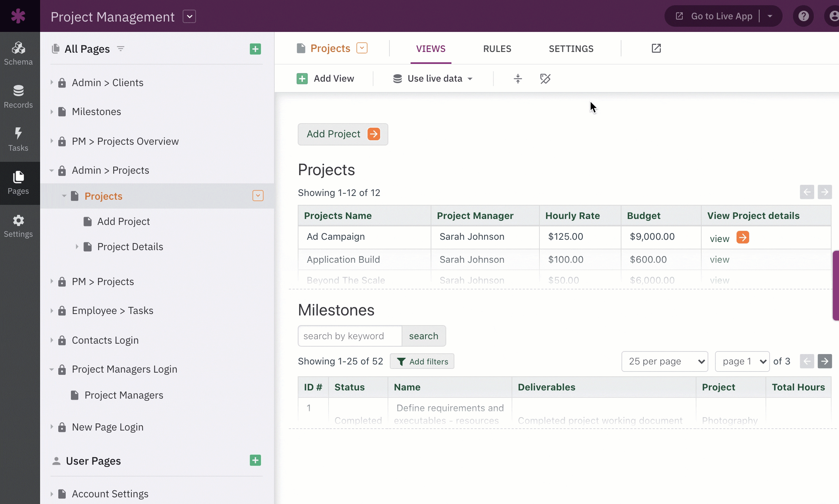Switch to the SETTINGS tab
Screen dimensions: 839x504
571,49
